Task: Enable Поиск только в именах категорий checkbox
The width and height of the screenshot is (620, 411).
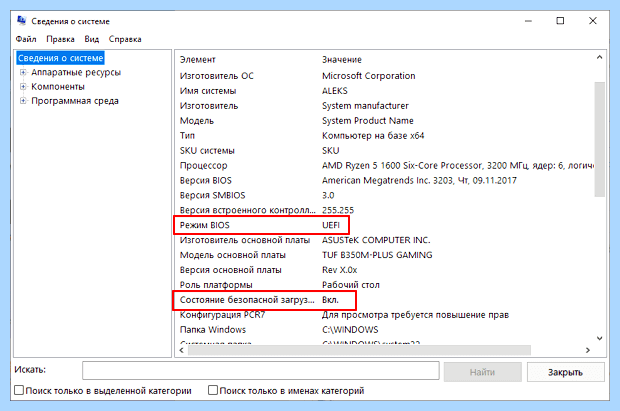Action: [x=213, y=390]
